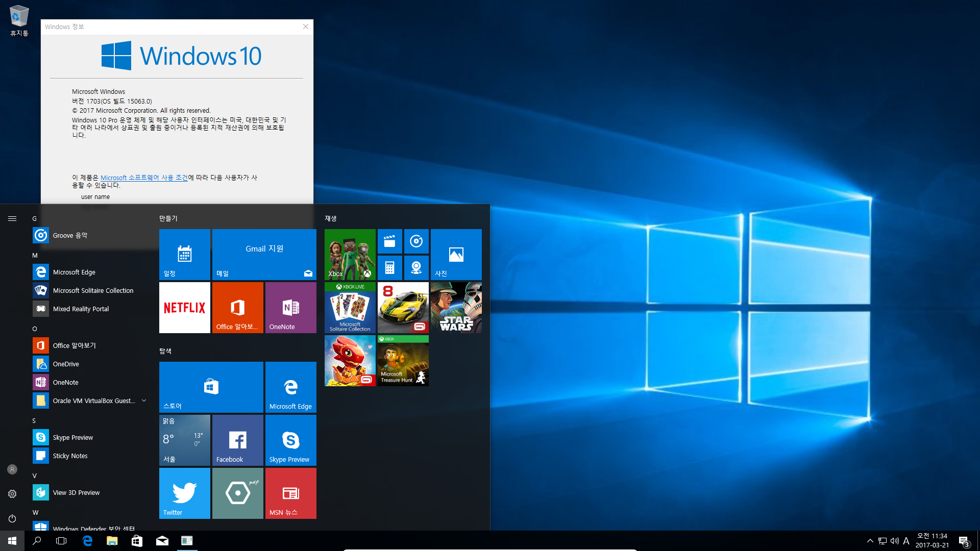This screenshot has height=551, width=980.
Task: Open the Groove music small tile
Action: point(416,241)
